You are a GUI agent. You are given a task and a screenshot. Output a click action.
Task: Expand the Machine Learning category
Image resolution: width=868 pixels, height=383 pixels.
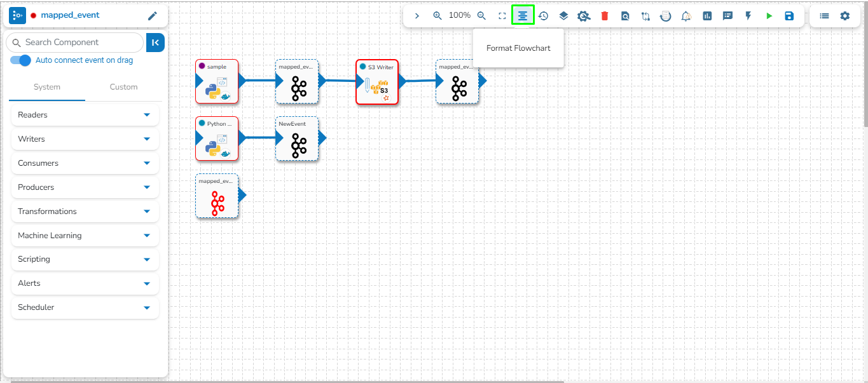(85, 236)
